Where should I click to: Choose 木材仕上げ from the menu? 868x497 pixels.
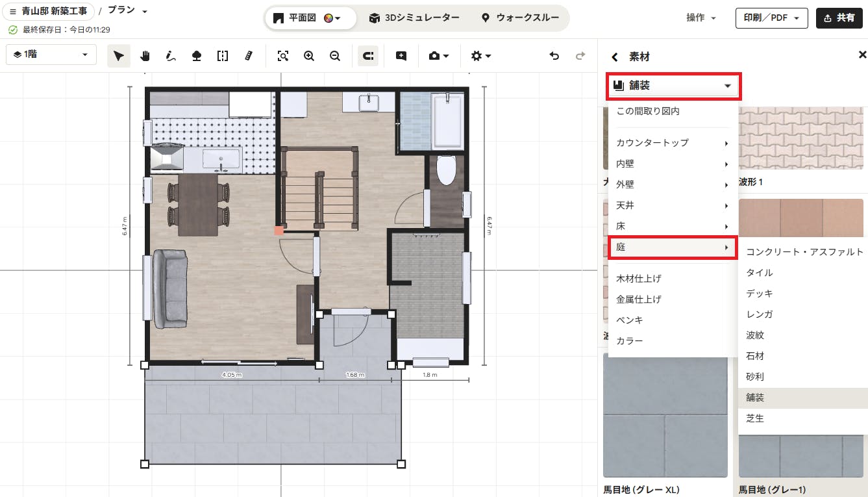pos(673,279)
